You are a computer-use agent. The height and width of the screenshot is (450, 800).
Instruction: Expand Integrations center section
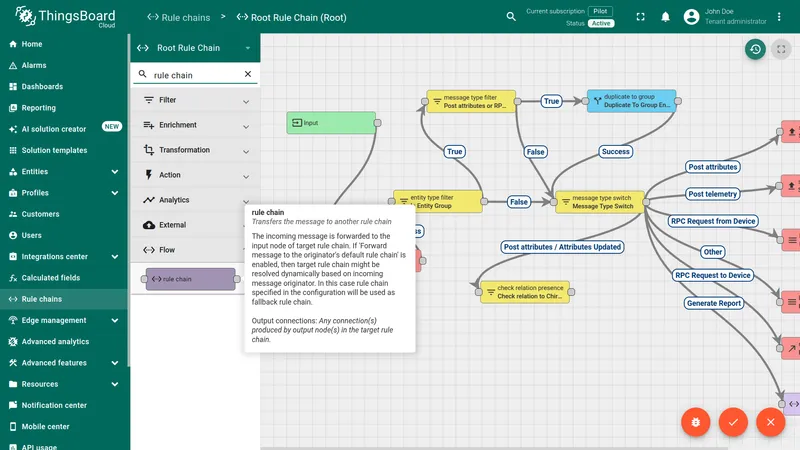point(64,257)
